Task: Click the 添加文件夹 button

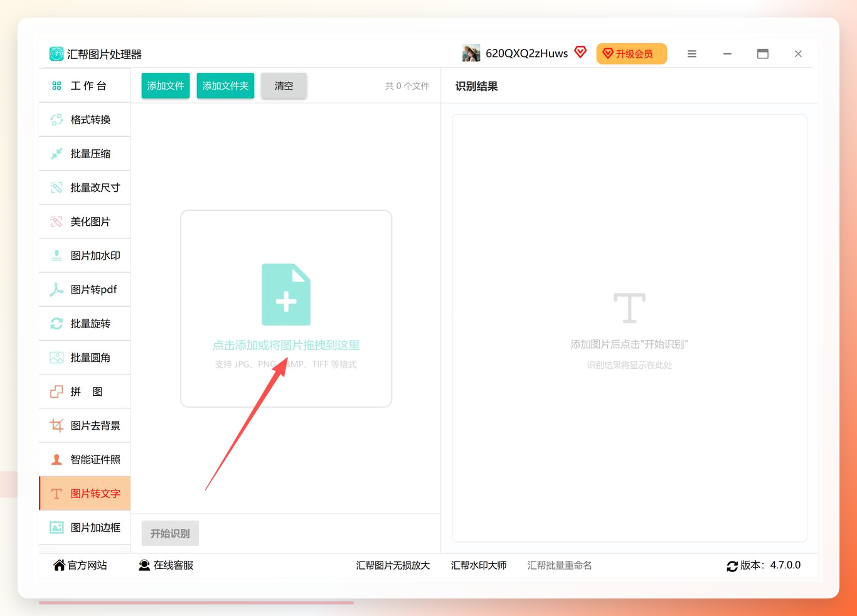Action: (225, 86)
